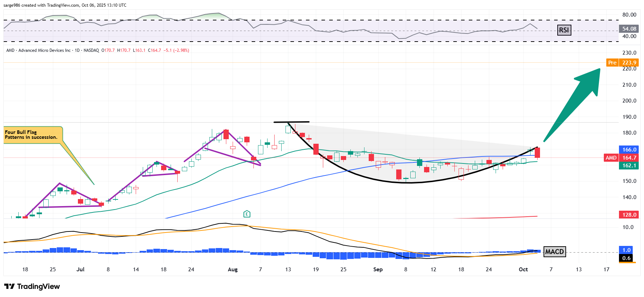Viewport: 644px width, 297px height.
Task: Click the red 128.0 price label
Action: point(629,215)
